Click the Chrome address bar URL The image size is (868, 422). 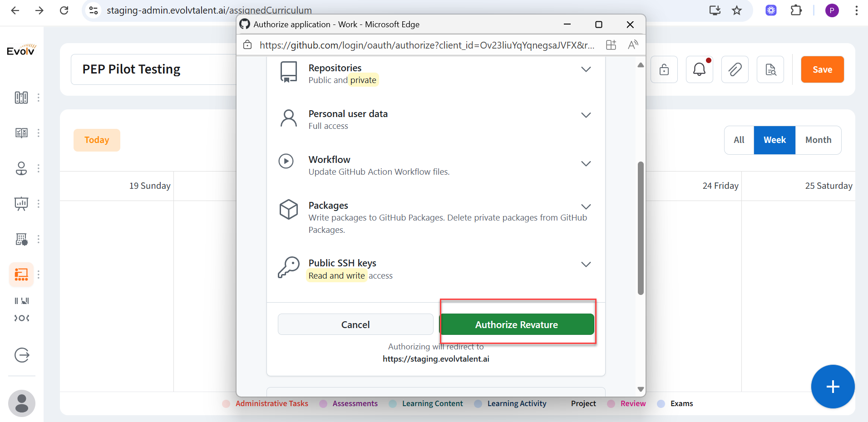click(x=209, y=10)
